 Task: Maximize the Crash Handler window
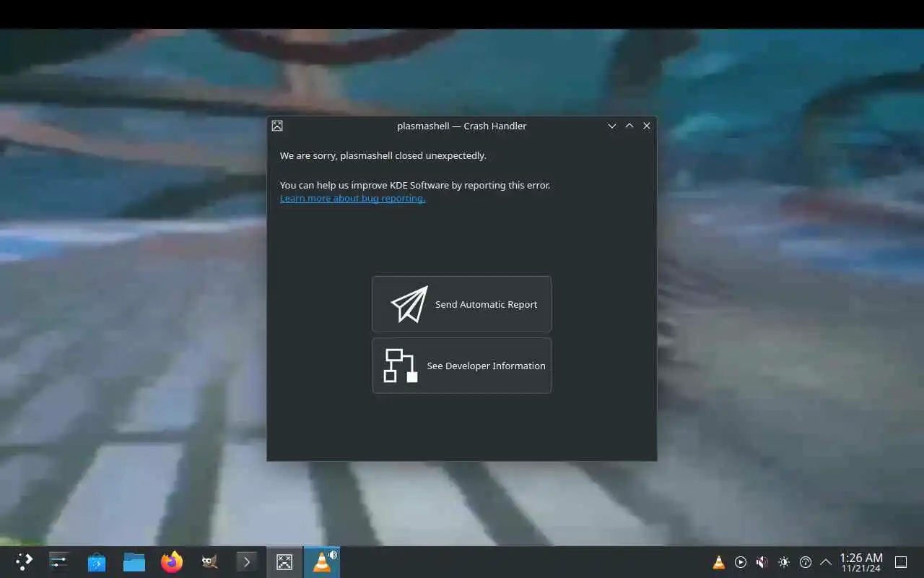click(629, 126)
